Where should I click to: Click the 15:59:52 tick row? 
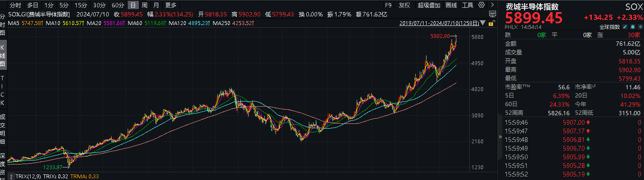tap(572, 174)
